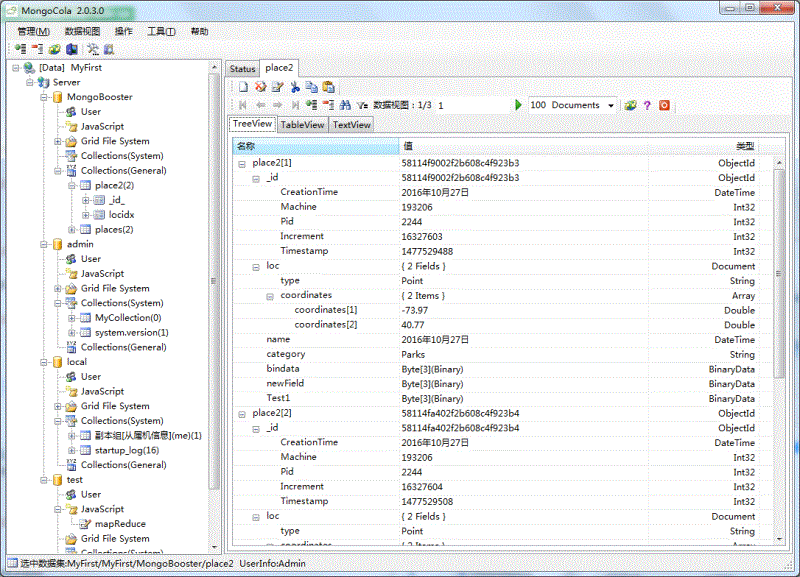
Task: Collapse the [Data] MyFirst root node
Action: pyautogui.click(x=16, y=67)
